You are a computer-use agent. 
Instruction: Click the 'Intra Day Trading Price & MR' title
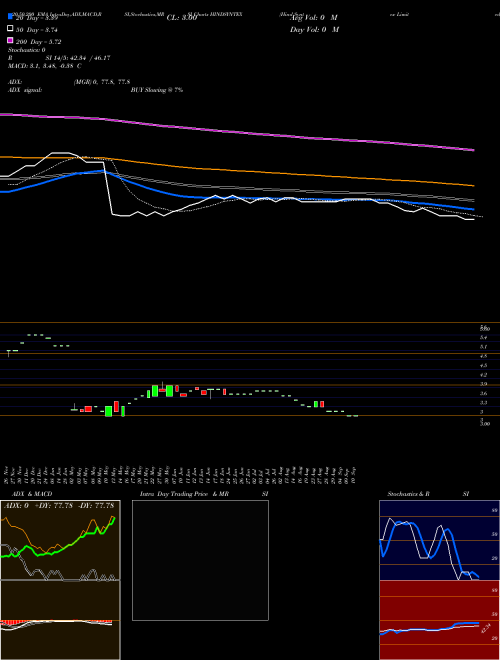coord(184,494)
